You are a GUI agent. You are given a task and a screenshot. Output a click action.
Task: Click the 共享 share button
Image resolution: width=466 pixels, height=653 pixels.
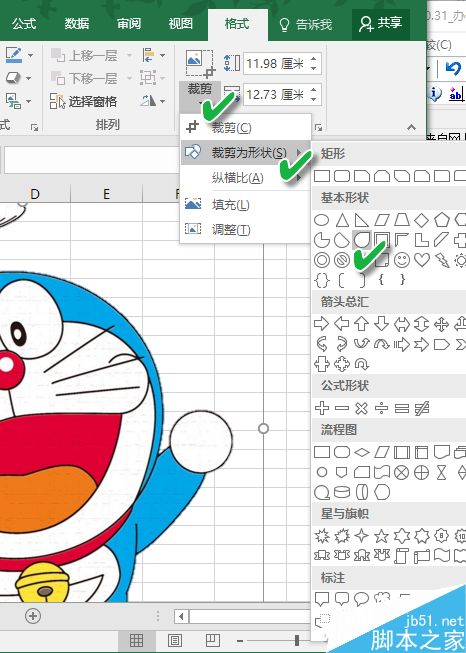pos(381,23)
